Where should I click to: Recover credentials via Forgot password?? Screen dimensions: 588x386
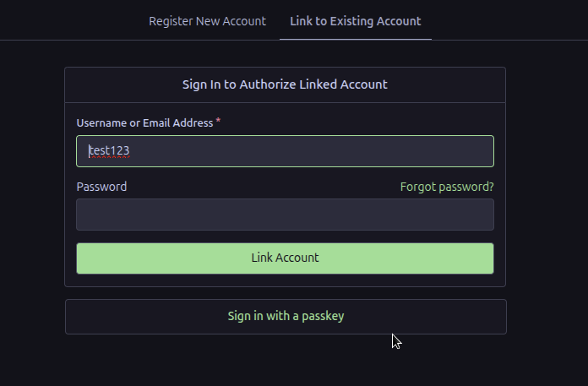(447, 187)
